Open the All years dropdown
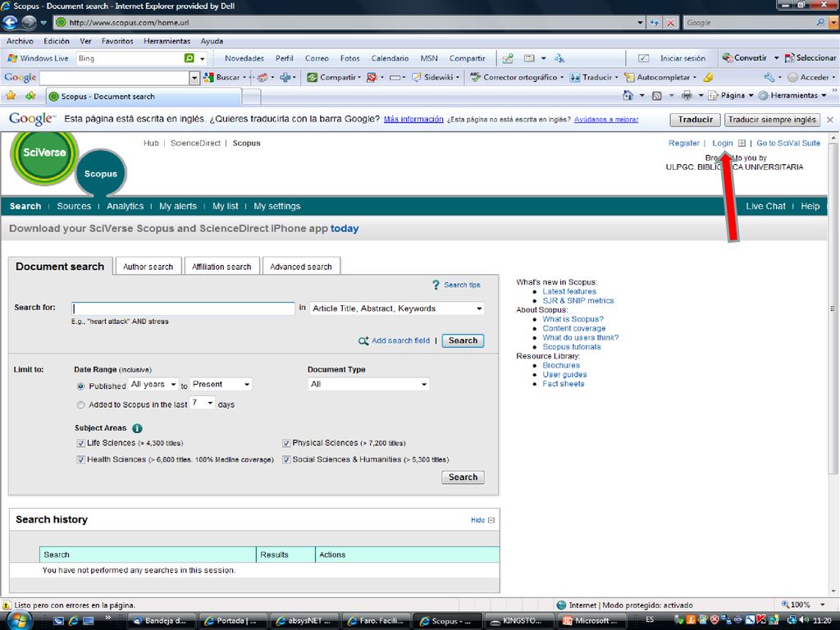840x630 pixels. [153, 384]
